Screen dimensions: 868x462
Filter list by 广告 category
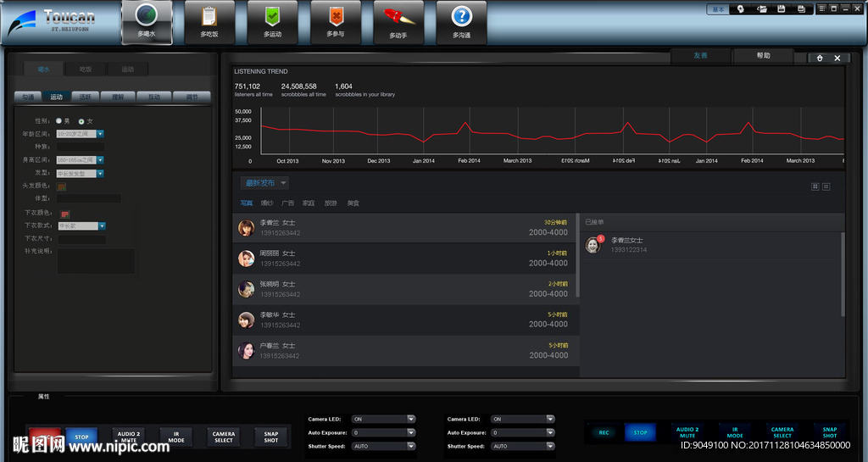coord(288,203)
